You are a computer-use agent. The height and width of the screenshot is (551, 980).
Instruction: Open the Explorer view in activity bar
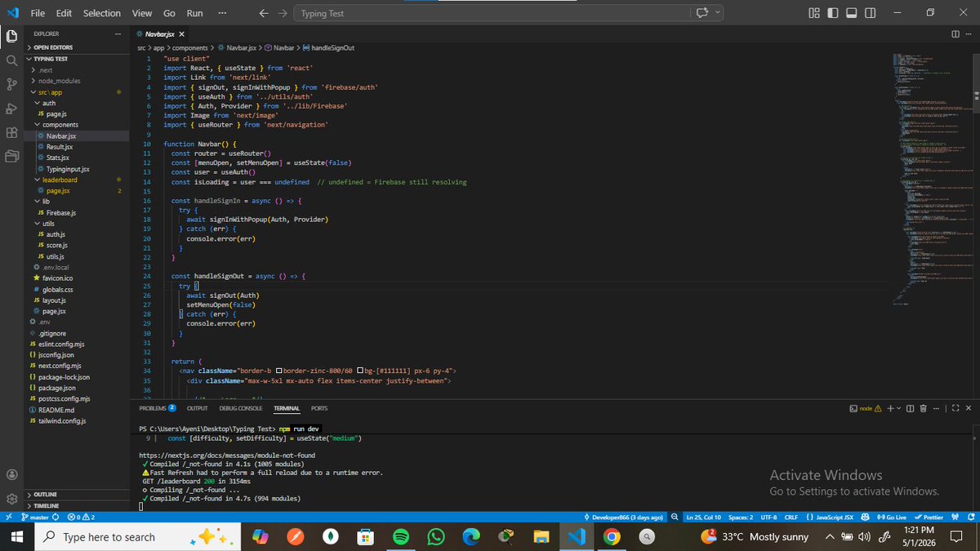tap(11, 36)
